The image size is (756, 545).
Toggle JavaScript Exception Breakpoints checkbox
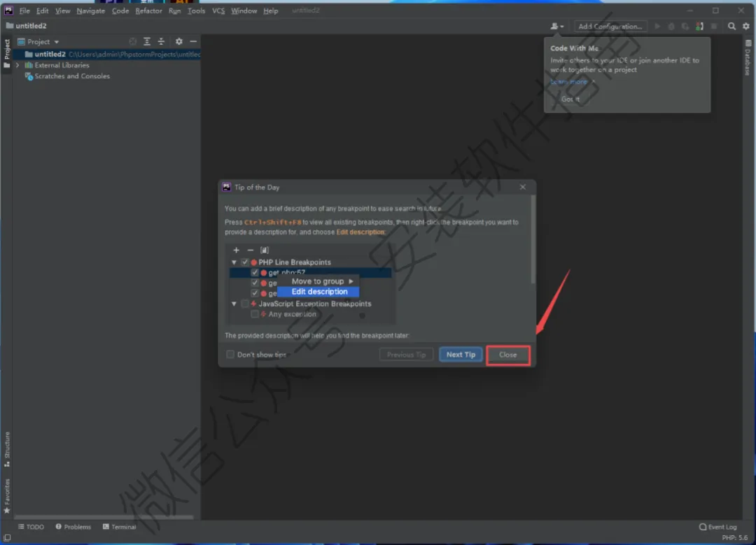(x=245, y=304)
